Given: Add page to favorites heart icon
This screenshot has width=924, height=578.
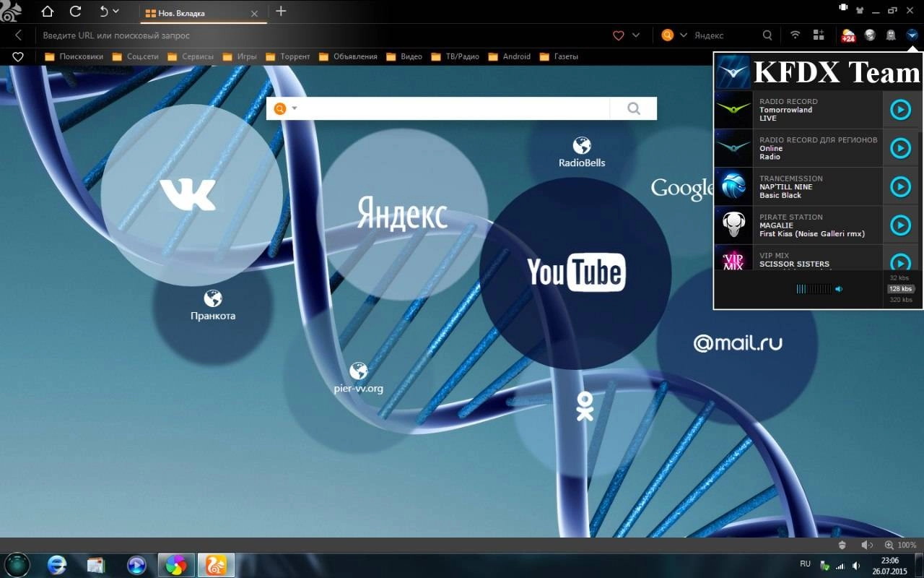Looking at the screenshot, I should click(618, 35).
